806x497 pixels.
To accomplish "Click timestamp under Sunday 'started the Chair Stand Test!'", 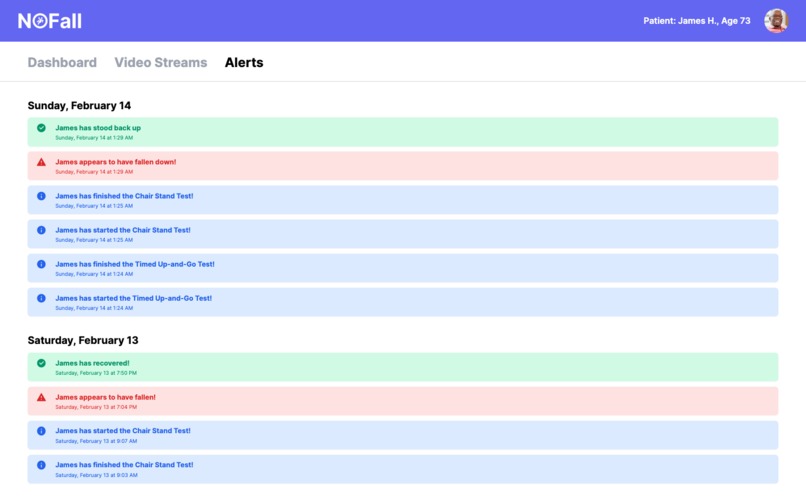I will tap(94, 240).
